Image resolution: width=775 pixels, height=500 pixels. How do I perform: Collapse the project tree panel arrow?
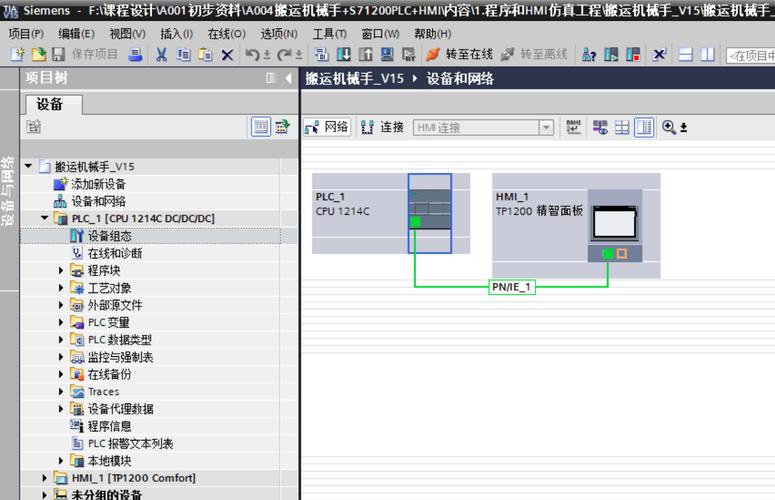click(x=289, y=78)
